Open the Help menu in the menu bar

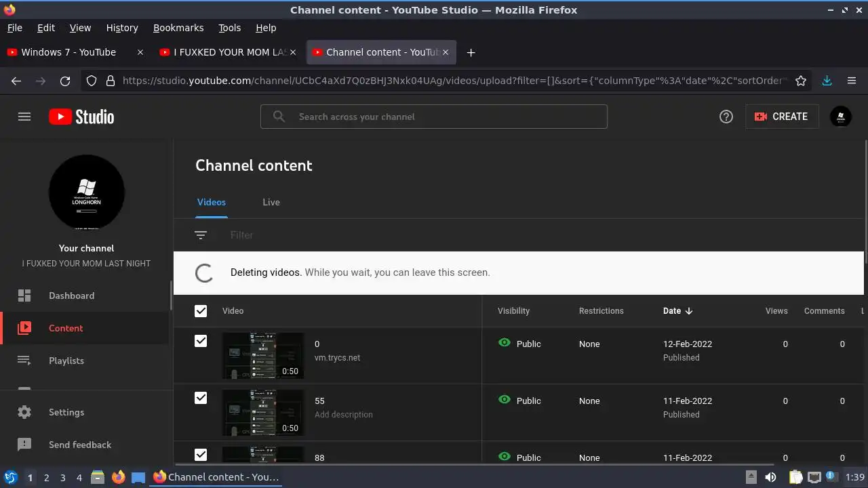[266, 28]
